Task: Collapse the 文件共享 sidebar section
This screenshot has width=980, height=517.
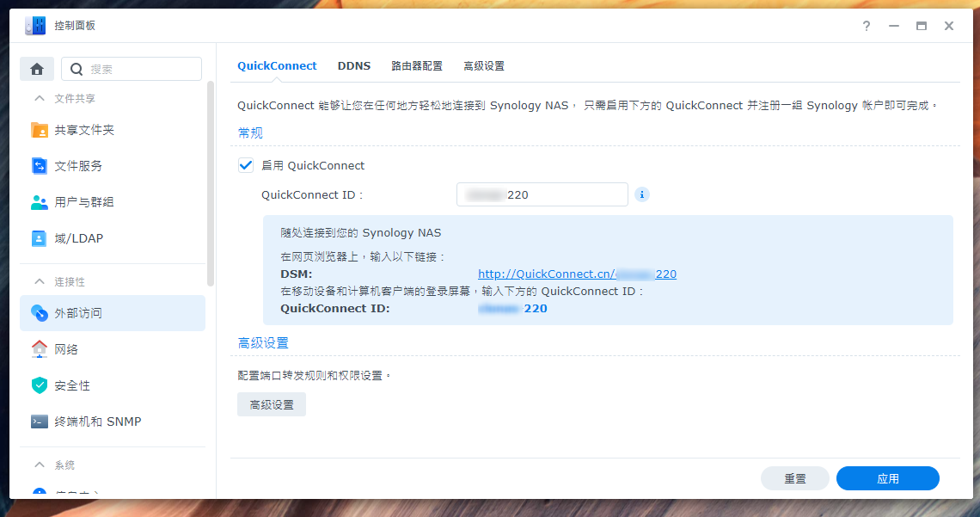Action: pos(40,99)
